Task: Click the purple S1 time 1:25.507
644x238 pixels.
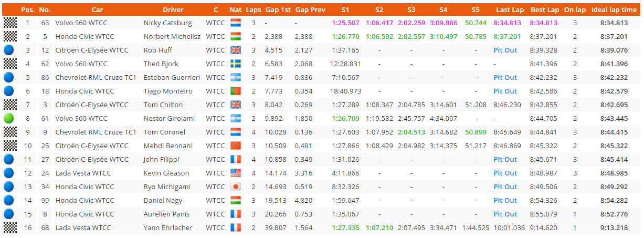Action: click(345, 23)
